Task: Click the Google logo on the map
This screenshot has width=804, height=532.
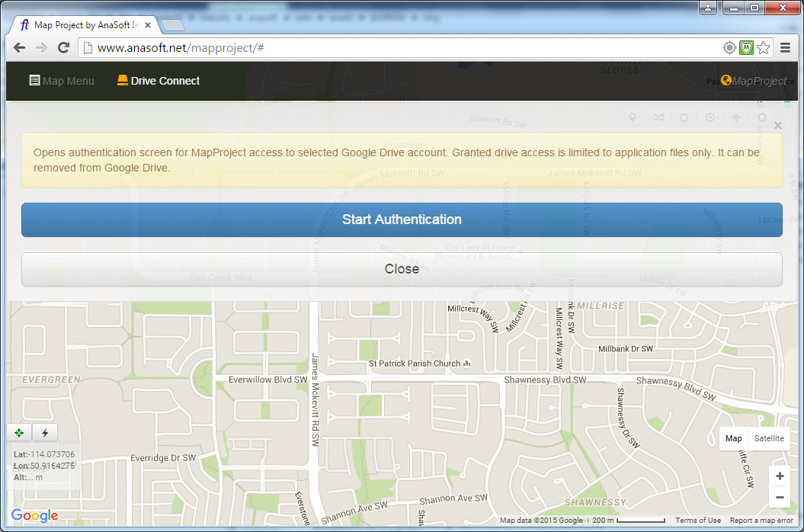Action: pyautogui.click(x=35, y=515)
